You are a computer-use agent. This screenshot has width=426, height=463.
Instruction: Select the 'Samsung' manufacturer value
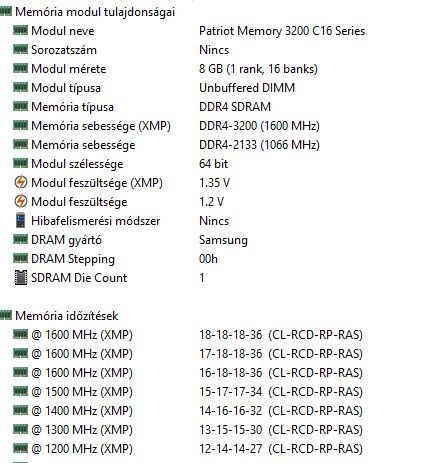(223, 240)
